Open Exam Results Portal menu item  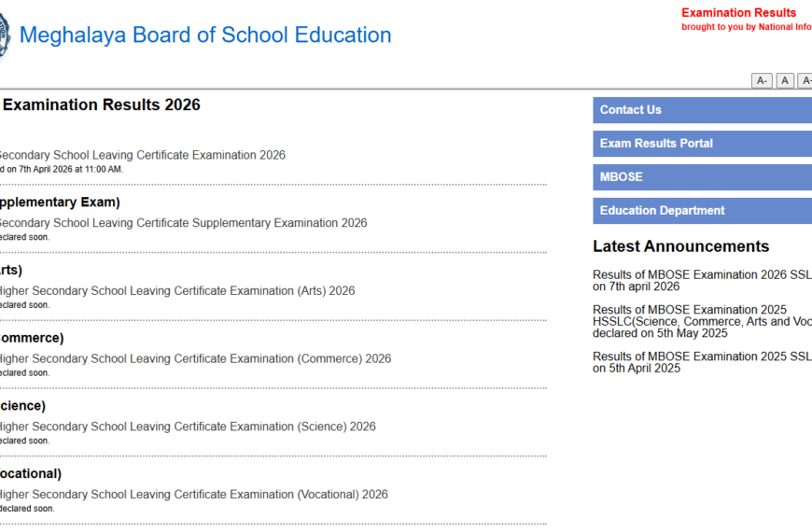click(702, 144)
